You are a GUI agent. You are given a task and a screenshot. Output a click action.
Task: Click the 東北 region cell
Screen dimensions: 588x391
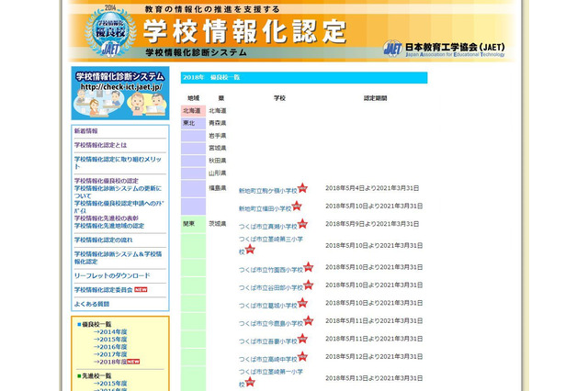click(193, 123)
